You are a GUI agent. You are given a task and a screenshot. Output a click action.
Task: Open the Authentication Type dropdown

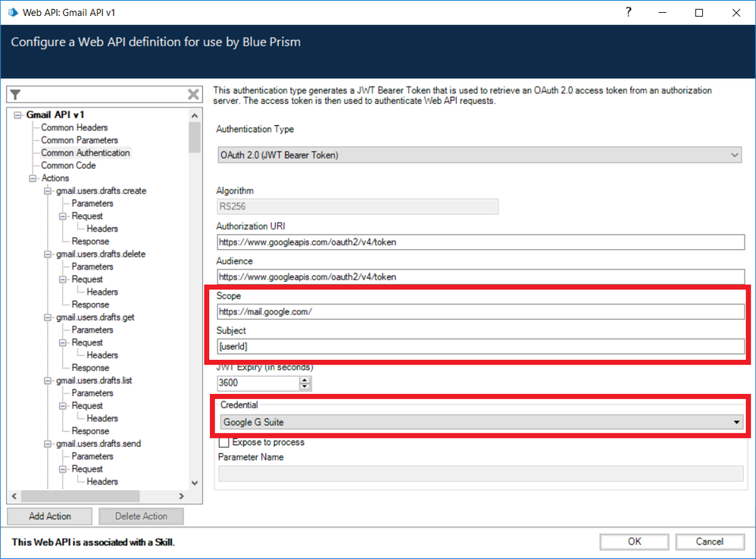(480, 155)
